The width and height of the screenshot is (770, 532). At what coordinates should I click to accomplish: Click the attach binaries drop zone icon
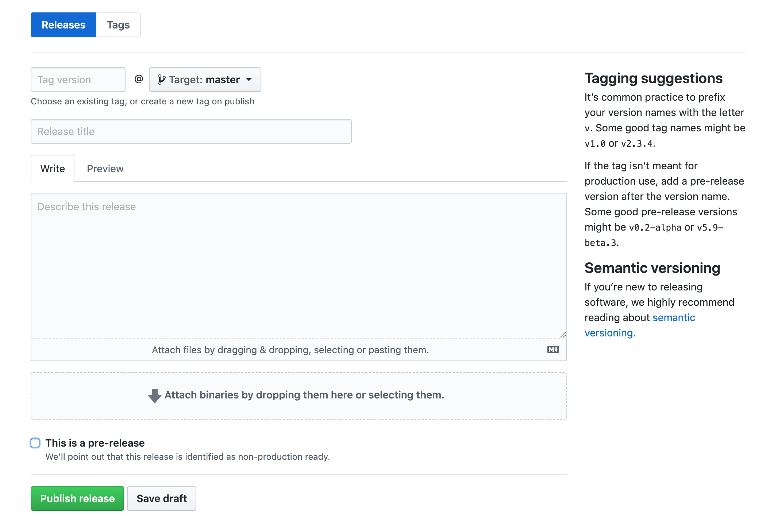(153, 395)
